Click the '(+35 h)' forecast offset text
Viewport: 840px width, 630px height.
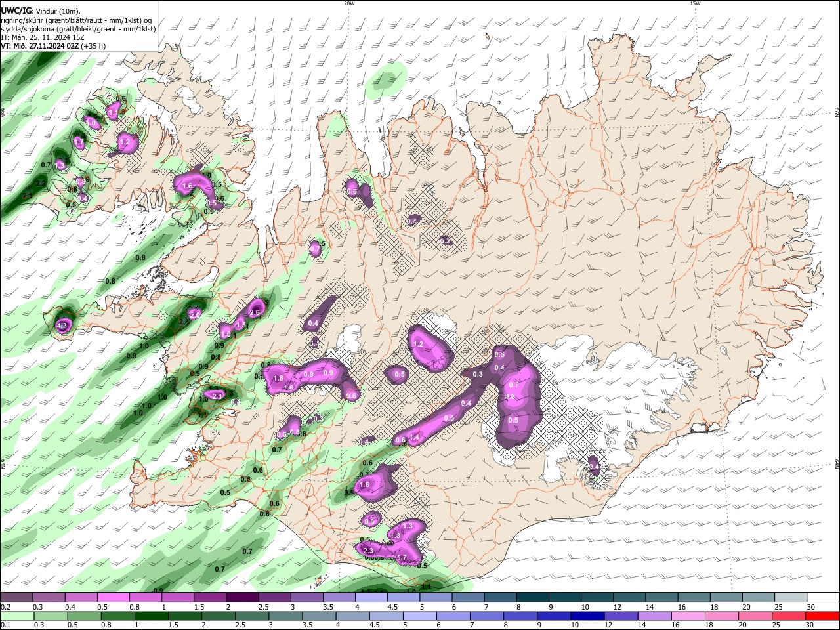coord(94,46)
